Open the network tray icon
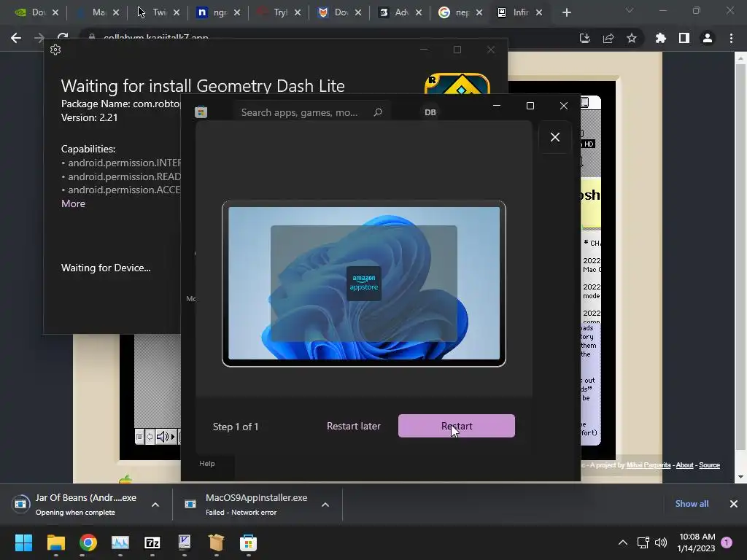Viewport: 747px width, 560px height. [x=643, y=542]
